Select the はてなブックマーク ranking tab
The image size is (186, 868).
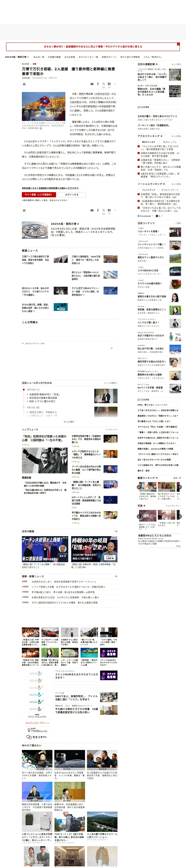pyautogui.click(x=170, y=190)
